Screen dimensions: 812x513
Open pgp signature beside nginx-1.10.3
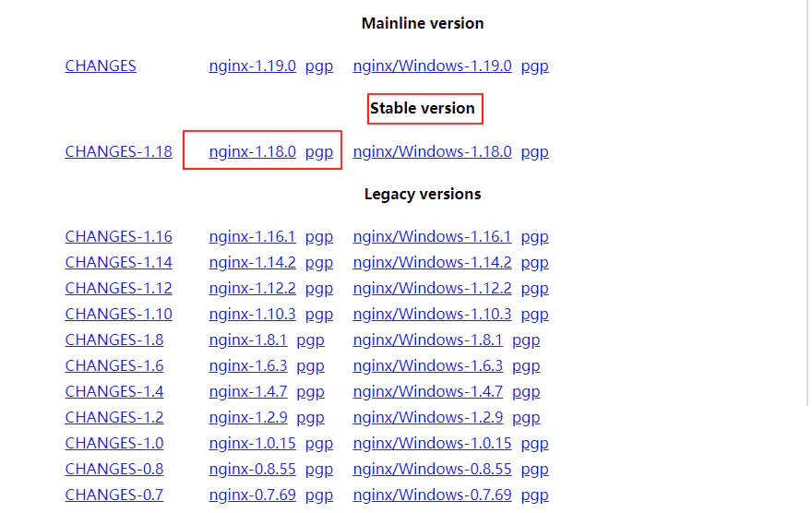click(x=319, y=316)
